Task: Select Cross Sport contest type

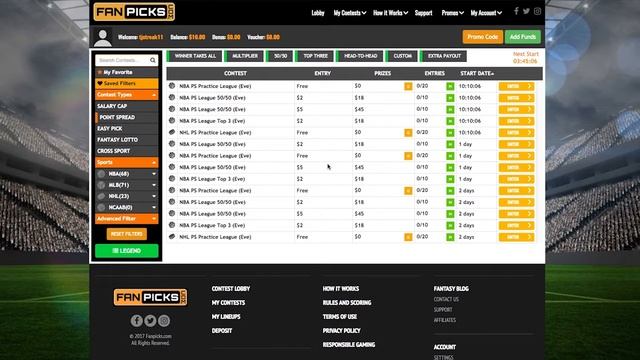Action: coord(127,151)
